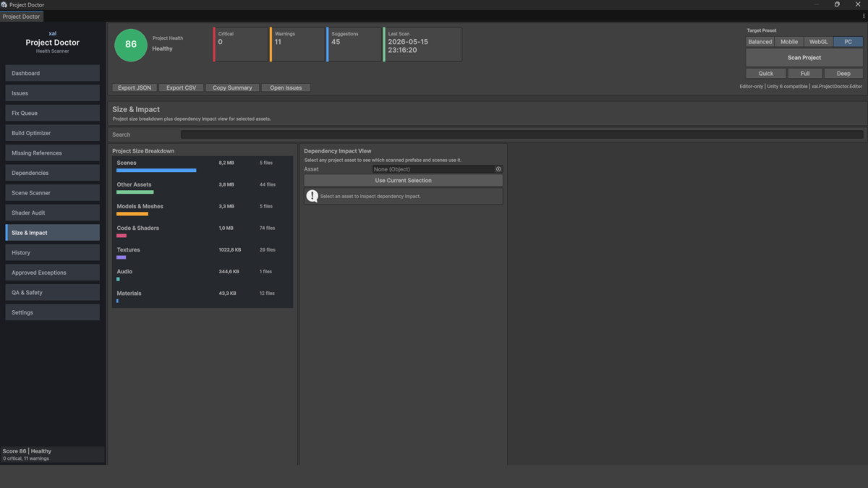The image size is (868, 488).
Task: Click the Last Scan date card
Action: pos(422,44)
